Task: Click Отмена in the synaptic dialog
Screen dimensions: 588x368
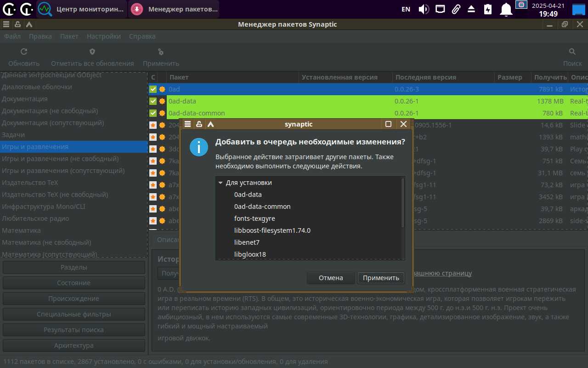Action: tap(331, 278)
